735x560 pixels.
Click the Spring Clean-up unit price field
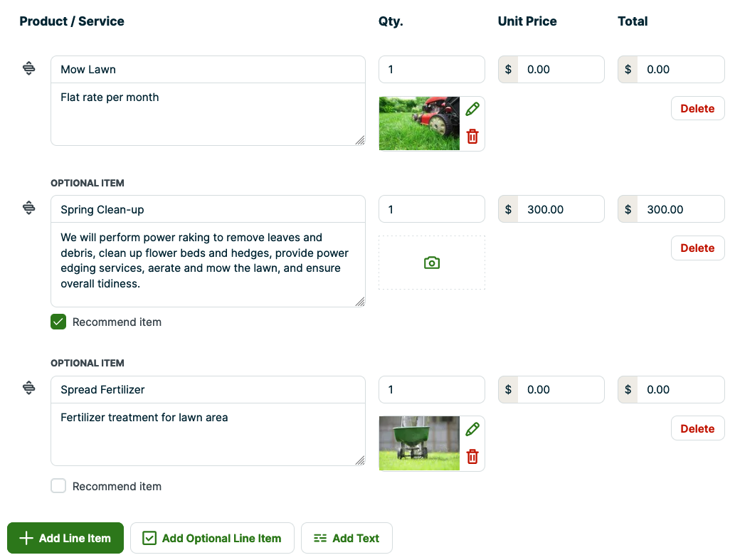pyautogui.click(x=561, y=209)
